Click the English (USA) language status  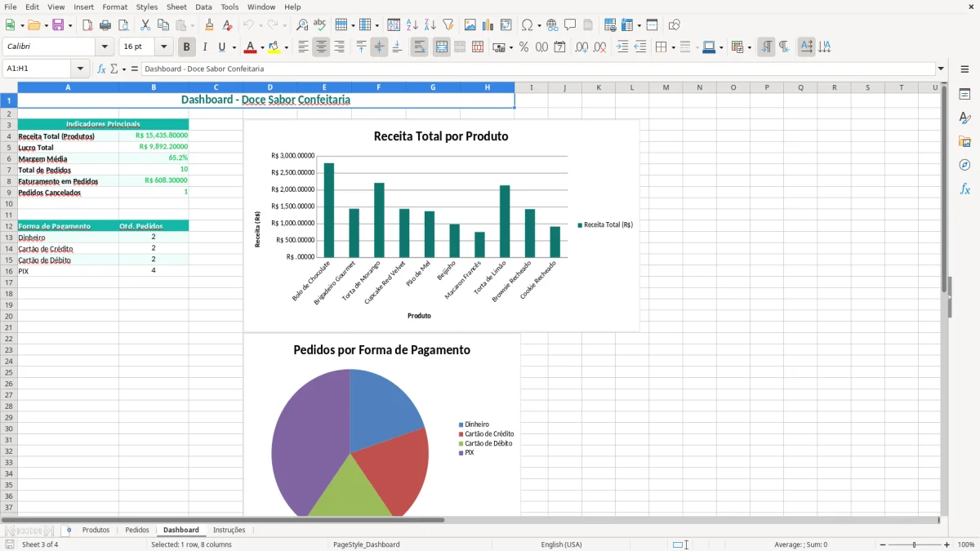[561, 544]
